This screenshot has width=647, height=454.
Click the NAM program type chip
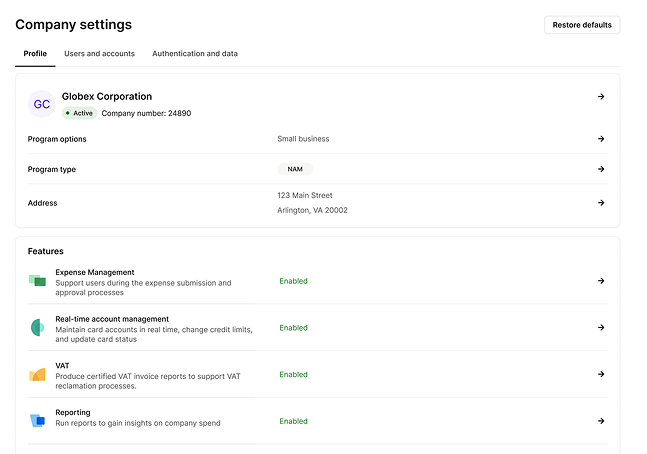295,169
